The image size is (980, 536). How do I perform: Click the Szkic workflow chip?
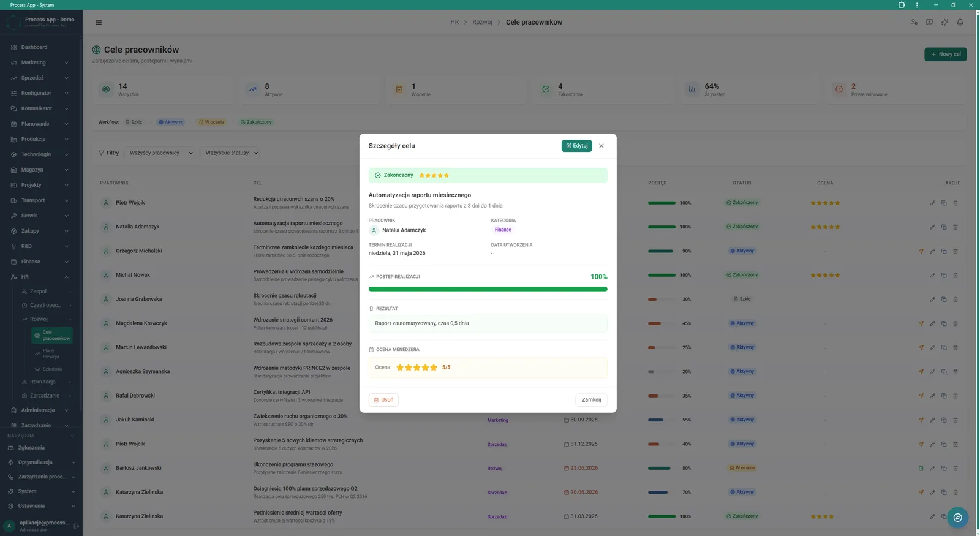134,122
